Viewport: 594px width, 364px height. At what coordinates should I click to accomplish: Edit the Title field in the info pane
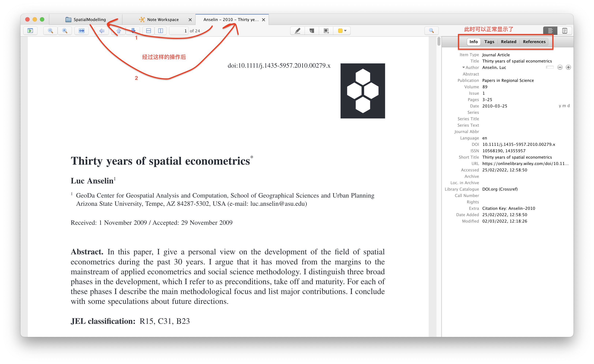517,61
